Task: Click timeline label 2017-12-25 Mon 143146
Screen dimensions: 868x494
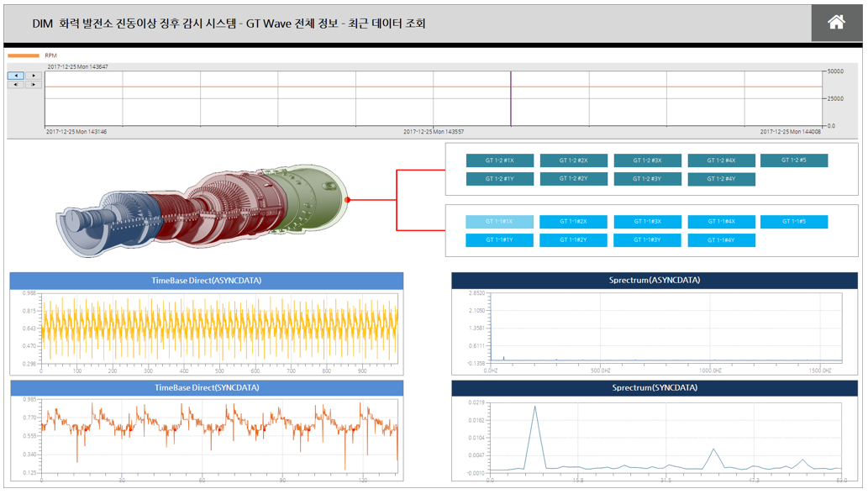Action: point(76,132)
